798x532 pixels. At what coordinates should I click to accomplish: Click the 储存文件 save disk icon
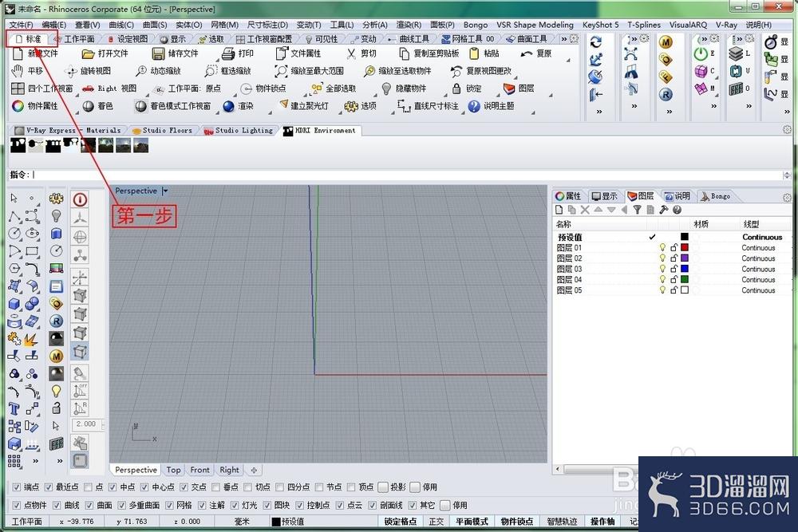pyautogui.click(x=158, y=53)
